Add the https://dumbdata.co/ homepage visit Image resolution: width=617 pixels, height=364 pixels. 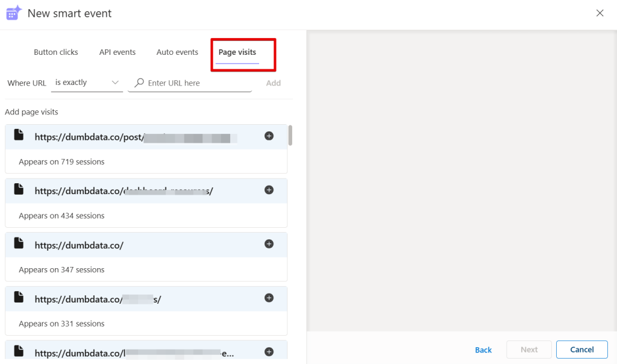pyautogui.click(x=269, y=244)
